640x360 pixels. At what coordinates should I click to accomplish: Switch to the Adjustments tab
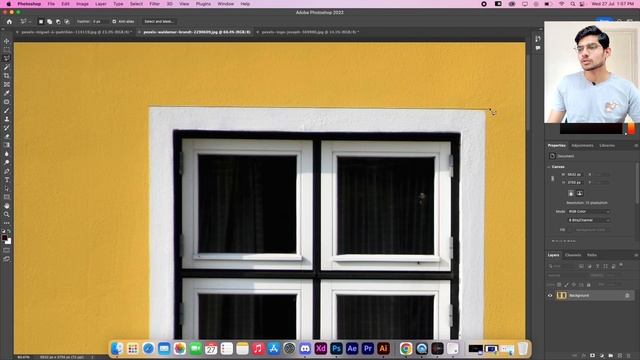click(x=582, y=145)
